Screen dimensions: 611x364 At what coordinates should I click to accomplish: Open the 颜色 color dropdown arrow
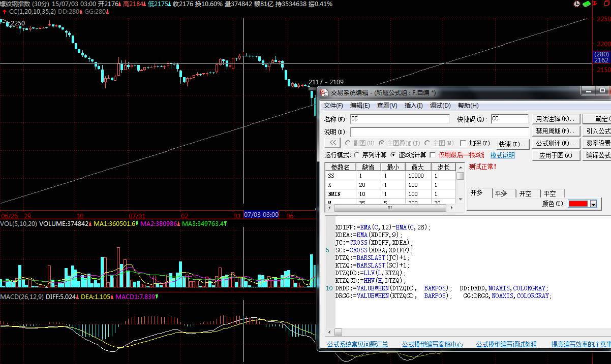593,204
